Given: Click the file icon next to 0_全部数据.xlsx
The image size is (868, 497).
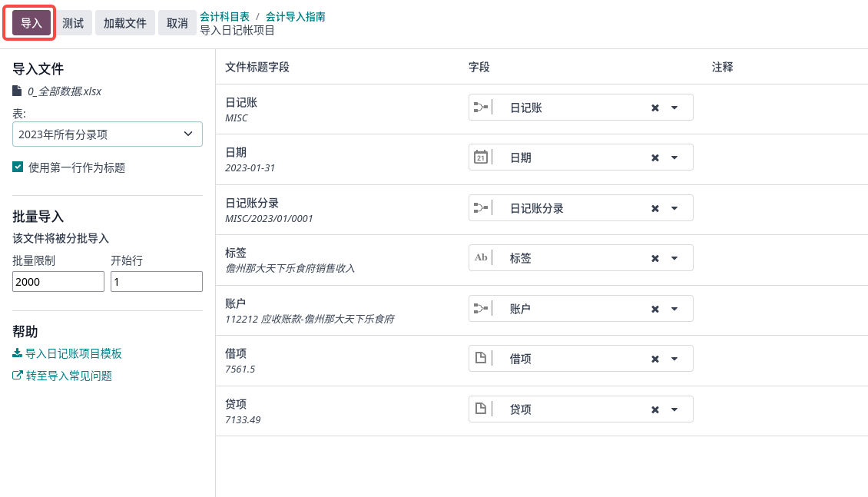Looking at the screenshot, I should pyautogui.click(x=17, y=91).
